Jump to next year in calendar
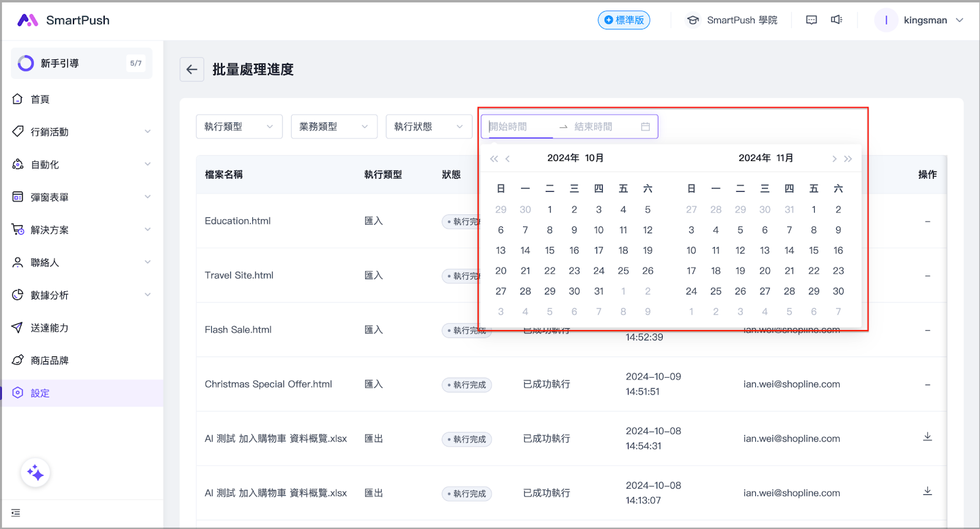 (848, 159)
